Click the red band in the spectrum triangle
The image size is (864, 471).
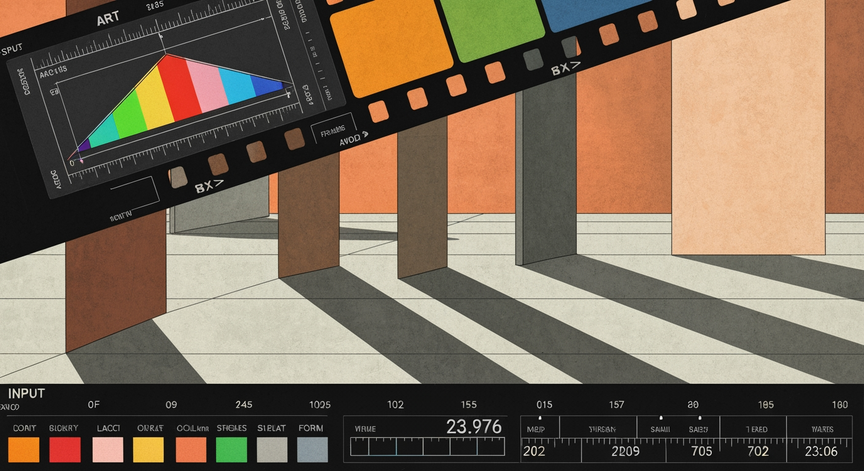tap(179, 87)
